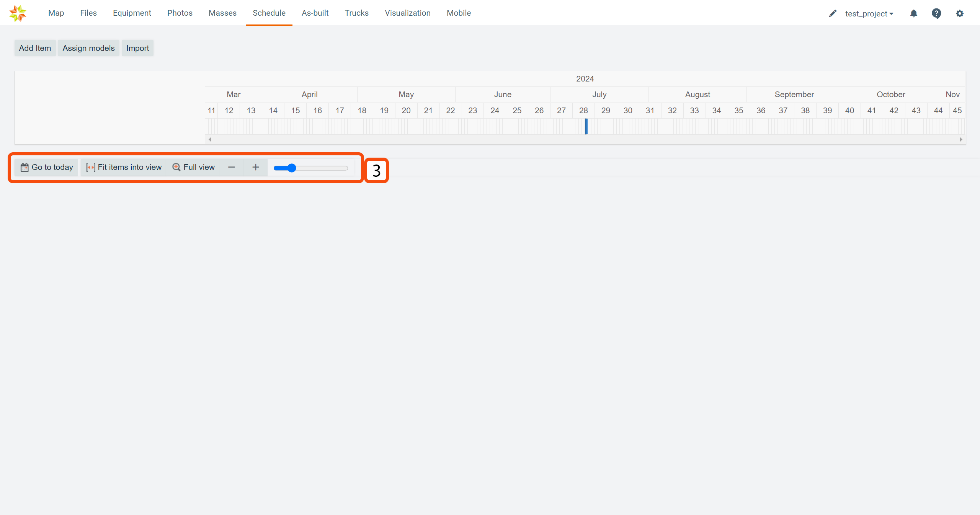Screen dimensions: 980x515
Task: Switch to the As-built tab
Action: 315,13
